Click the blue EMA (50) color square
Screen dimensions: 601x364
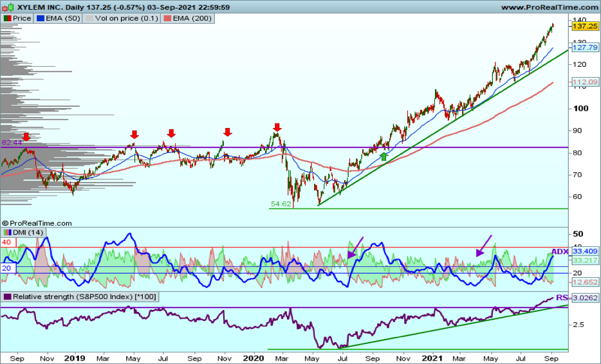tap(41, 19)
